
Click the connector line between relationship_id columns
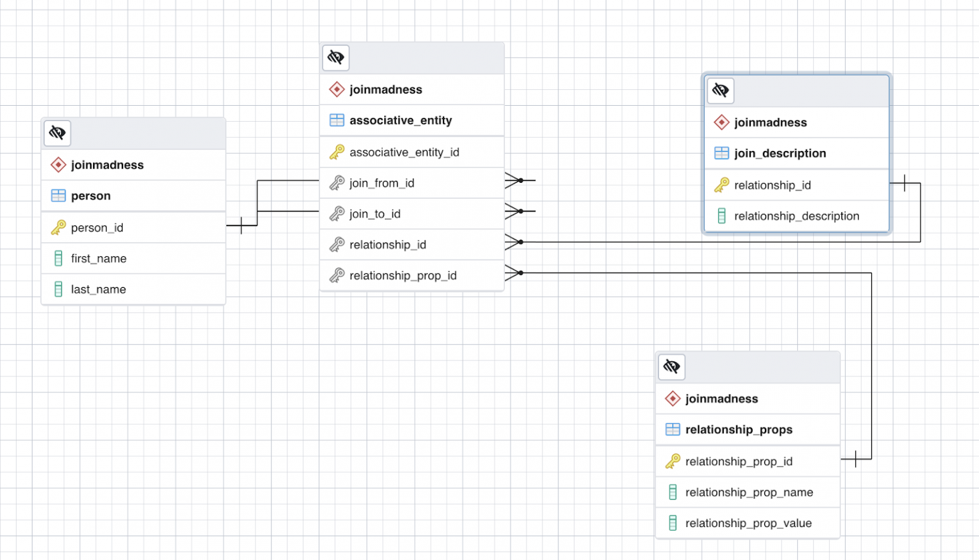701,242
